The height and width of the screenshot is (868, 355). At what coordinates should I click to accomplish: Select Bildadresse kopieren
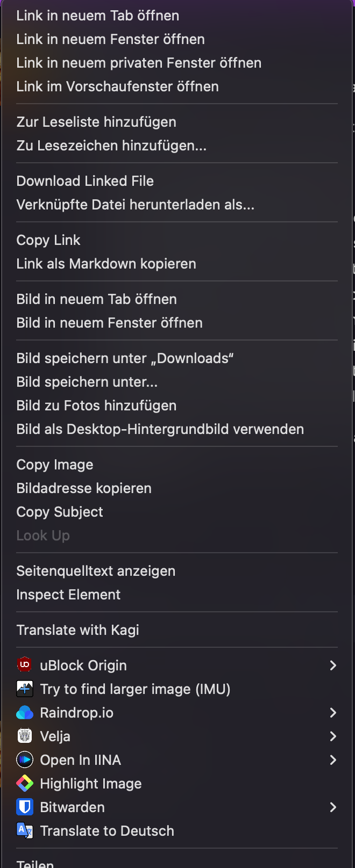click(x=84, y=488)
